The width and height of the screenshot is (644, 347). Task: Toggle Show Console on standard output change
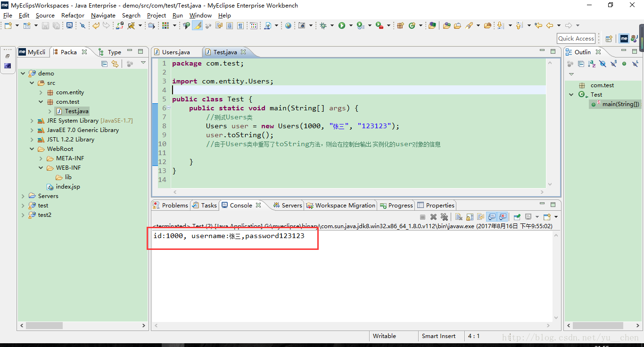point(492,217)
